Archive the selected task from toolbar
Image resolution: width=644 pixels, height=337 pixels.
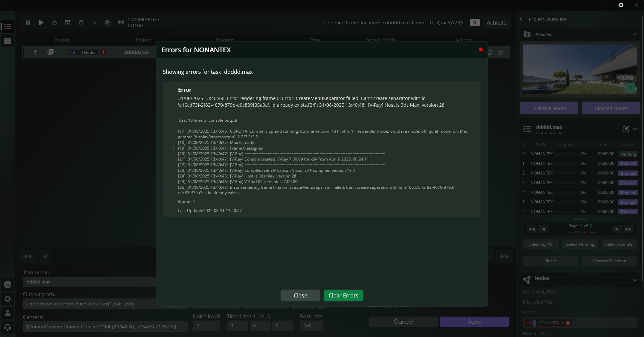pos(68,23)
